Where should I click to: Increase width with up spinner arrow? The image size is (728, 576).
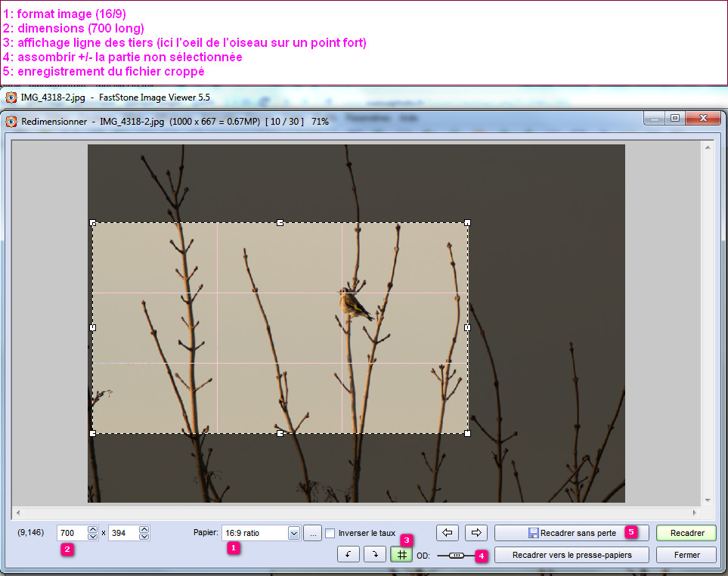93,530
